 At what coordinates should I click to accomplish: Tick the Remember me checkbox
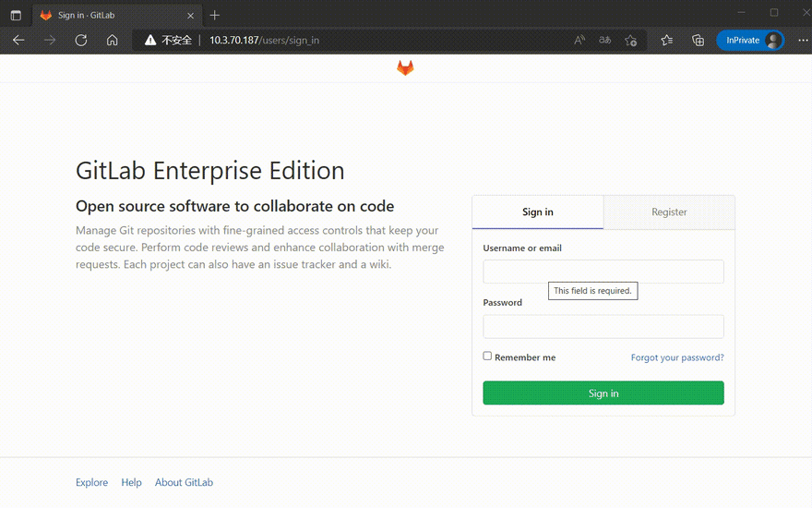point(487,356)
